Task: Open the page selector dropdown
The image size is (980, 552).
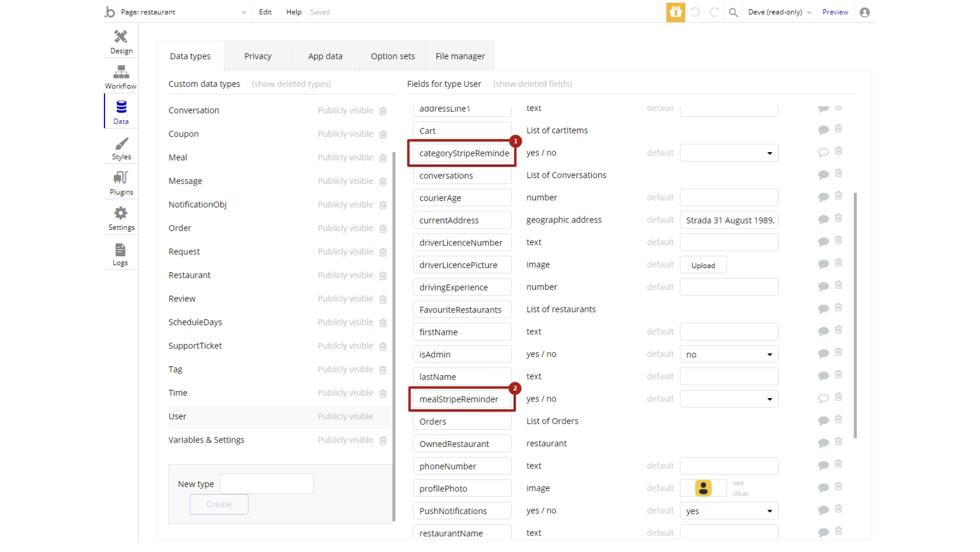Action: coord(244,12)
